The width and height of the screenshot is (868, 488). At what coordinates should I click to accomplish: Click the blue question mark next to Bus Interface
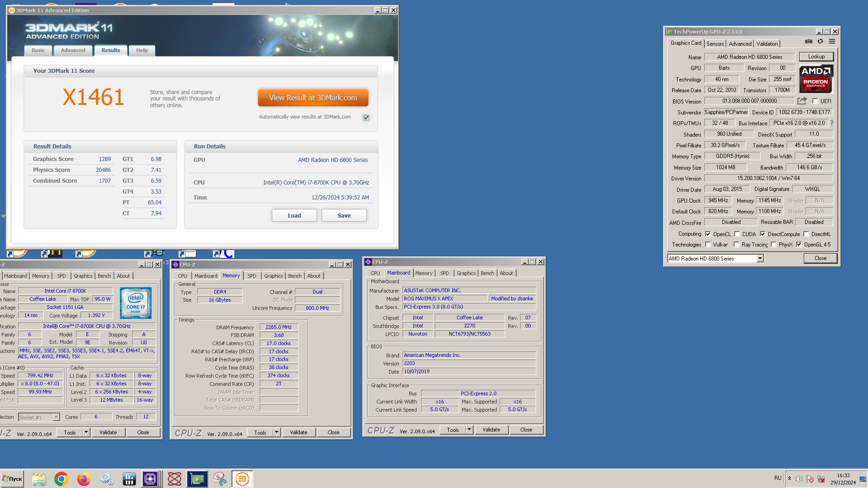click(831, 123)
